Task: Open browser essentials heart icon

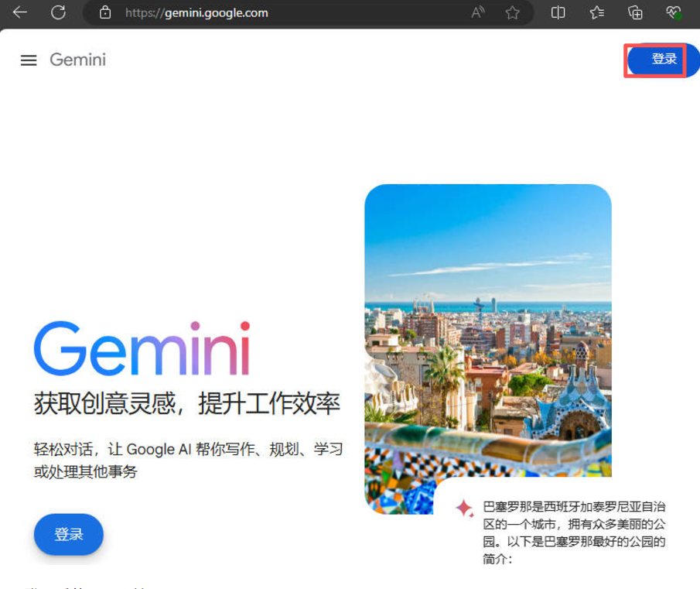Action: point(674,12)
